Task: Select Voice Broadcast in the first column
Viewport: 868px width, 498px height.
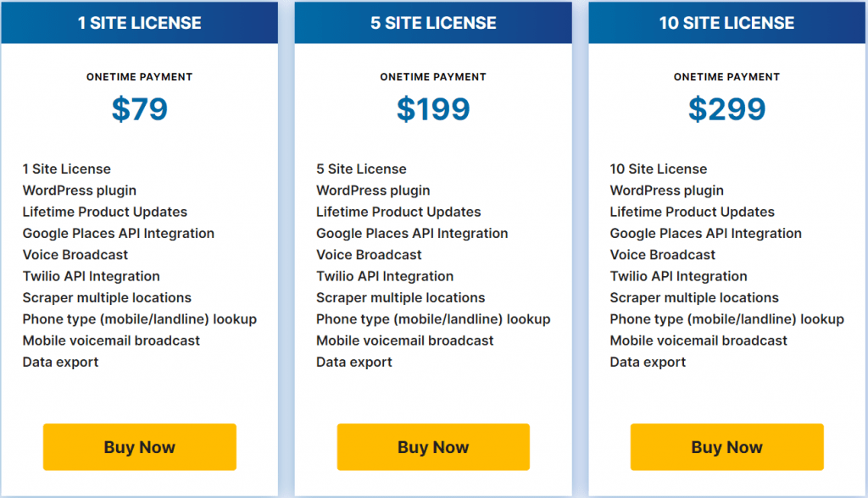Action: pyautogui.click(x=72, y=254)
